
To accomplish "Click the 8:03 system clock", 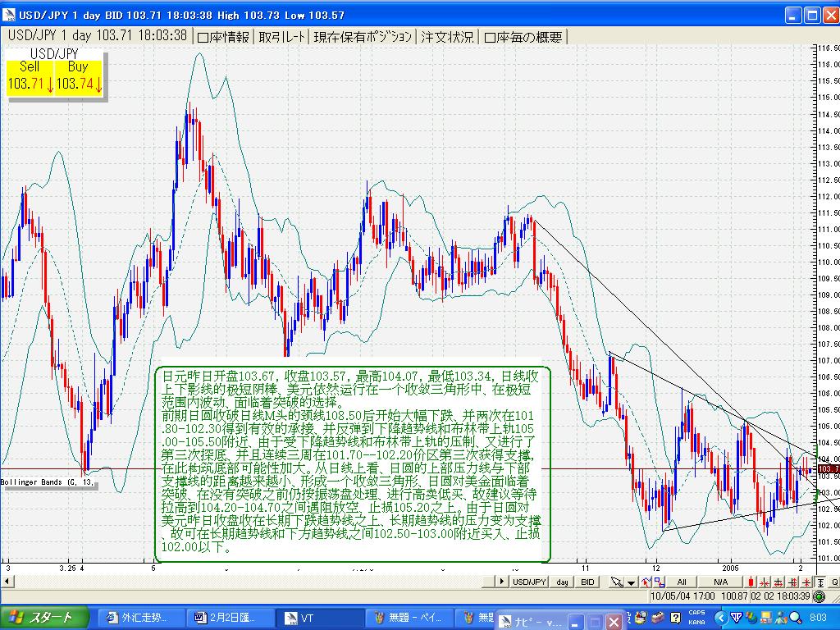I will 818,618.
